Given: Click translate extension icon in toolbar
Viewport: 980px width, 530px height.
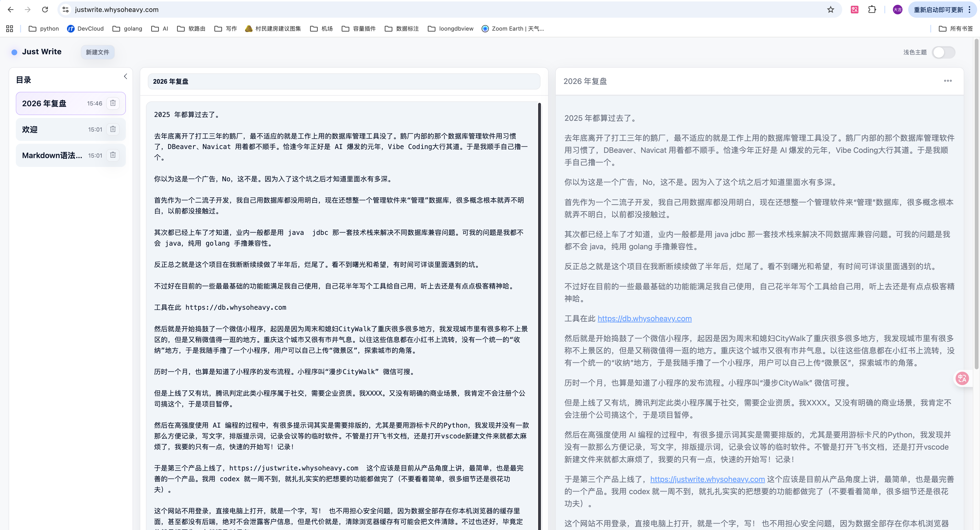Looking at the screenshot, I should coord(854,10).
